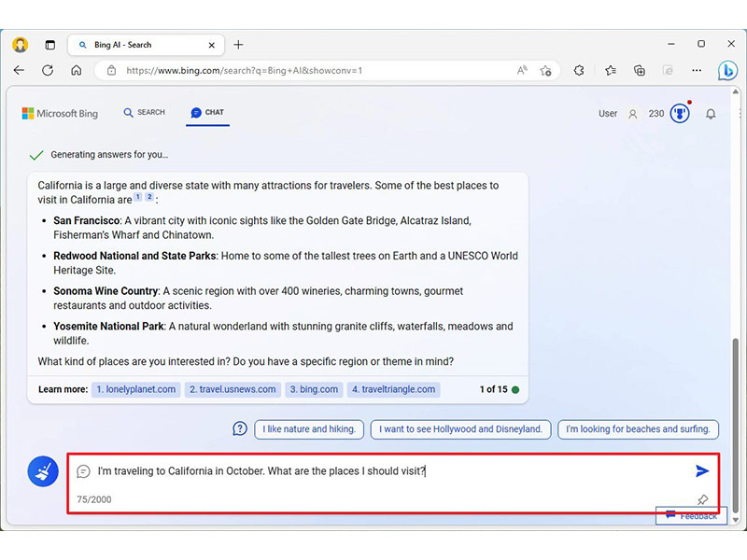Click the 'San Francisco' bold heading

tap(86, 220)
